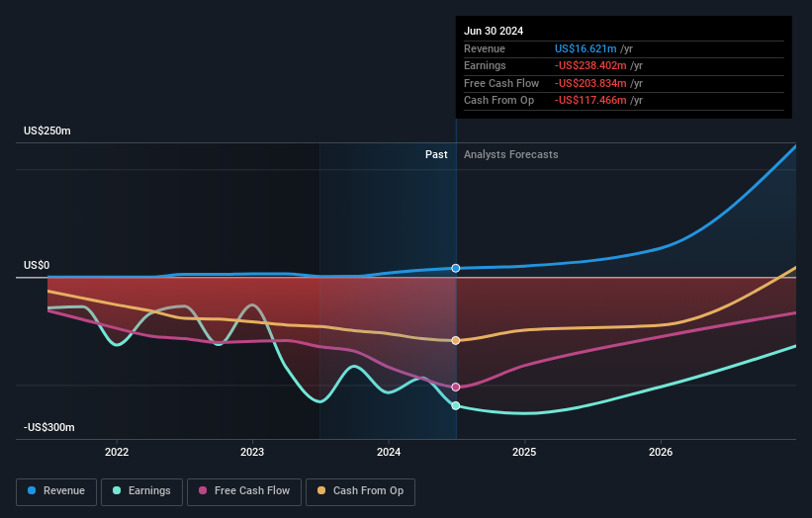The image size is (812, 518).
Task: Select the Cash From Op orange data point
Action: 456,340
